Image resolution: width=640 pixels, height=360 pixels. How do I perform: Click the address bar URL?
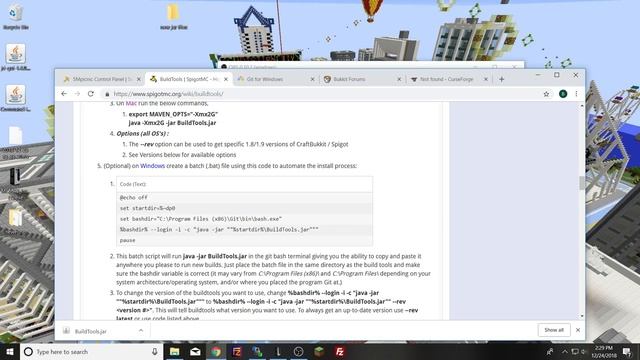coord(168,94)
